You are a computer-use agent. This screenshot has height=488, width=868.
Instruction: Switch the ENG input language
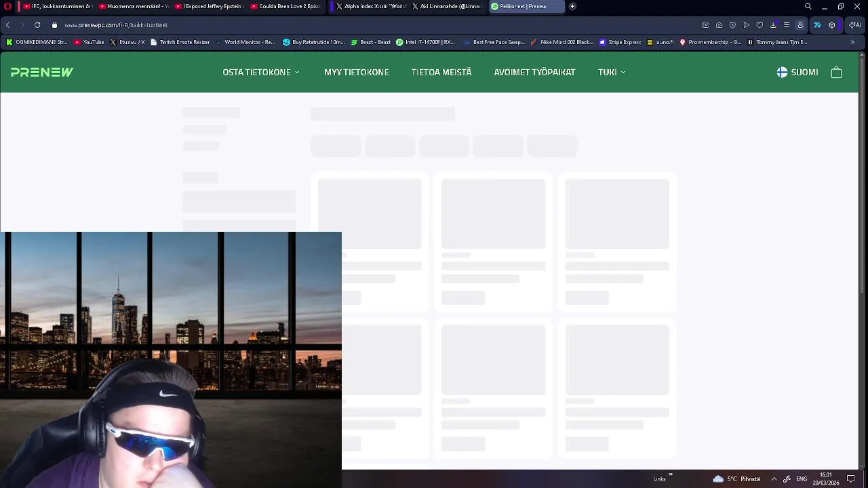coord(802,479)
